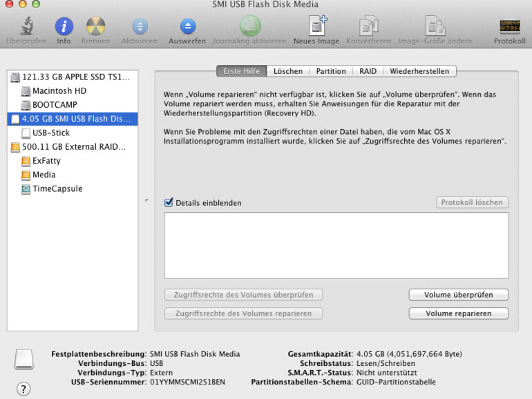Click Volume überprüfen button
This screenshot has height=399, width=532.
click(x=458, y=295)
